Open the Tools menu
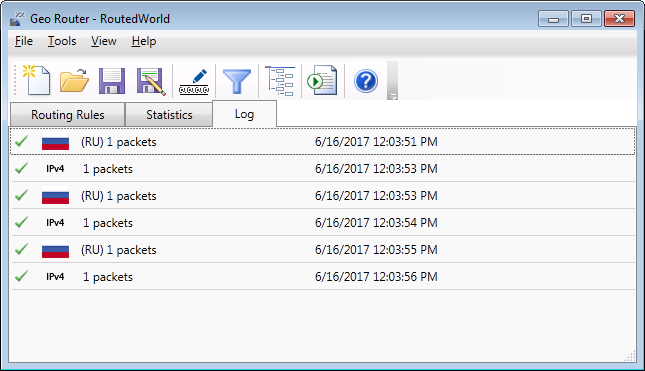 click(62, 41)
